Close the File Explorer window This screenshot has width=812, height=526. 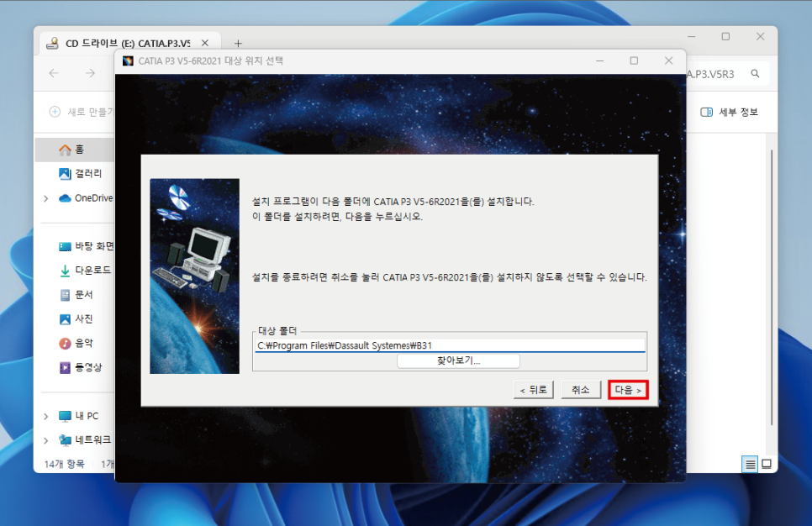pyautogui.click(x=760, y=37)
